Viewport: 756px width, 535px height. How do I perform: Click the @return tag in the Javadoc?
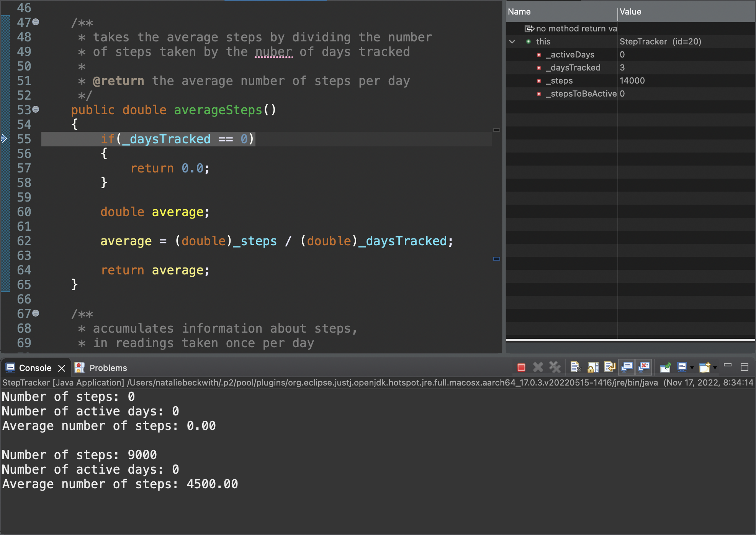[x=118, y=81]
